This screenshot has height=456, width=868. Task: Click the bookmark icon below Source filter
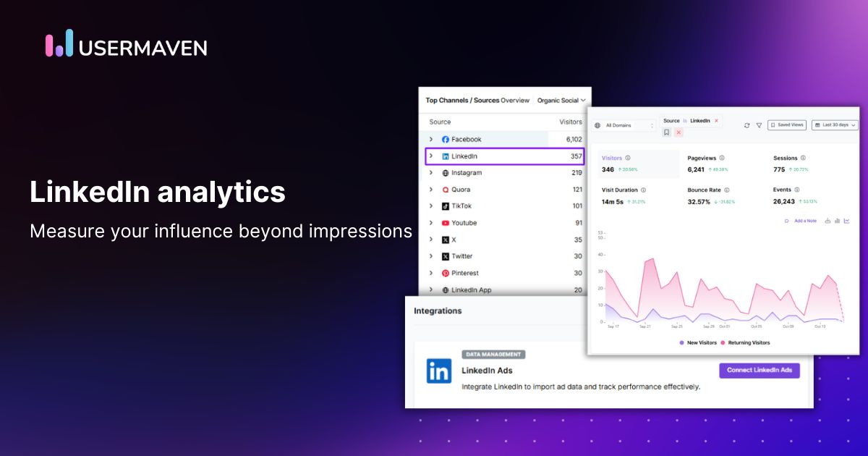coord(667,132)
